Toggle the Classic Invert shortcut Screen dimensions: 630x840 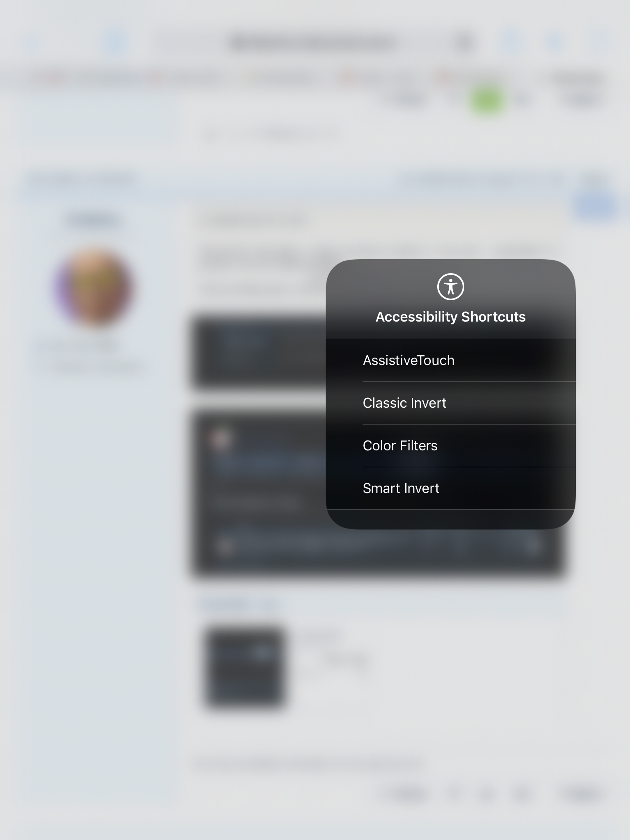pyautogui.click(x=450, y=403)
